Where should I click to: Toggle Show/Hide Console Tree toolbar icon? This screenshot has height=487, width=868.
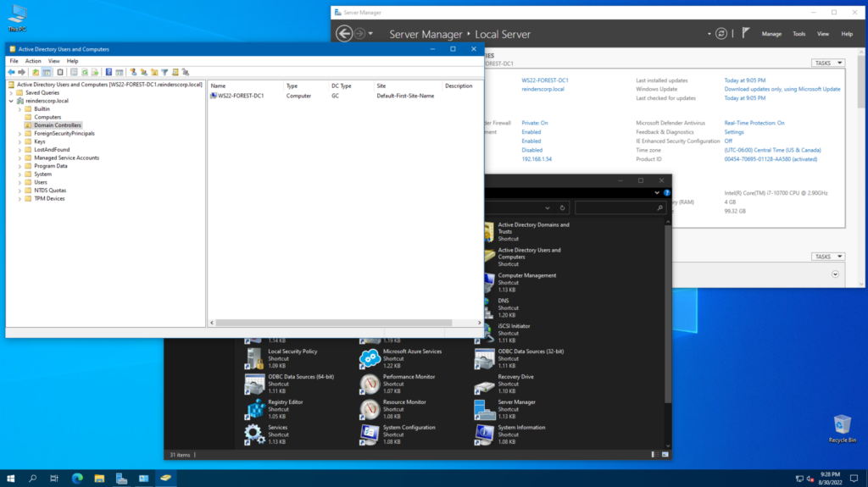pyautogui.click(x=47, y=72)
